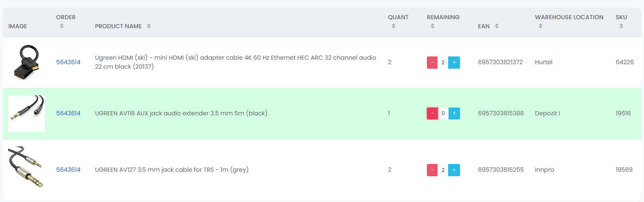
Task: Open order 5643614 for HDMI adapter row
Action: 68,62
